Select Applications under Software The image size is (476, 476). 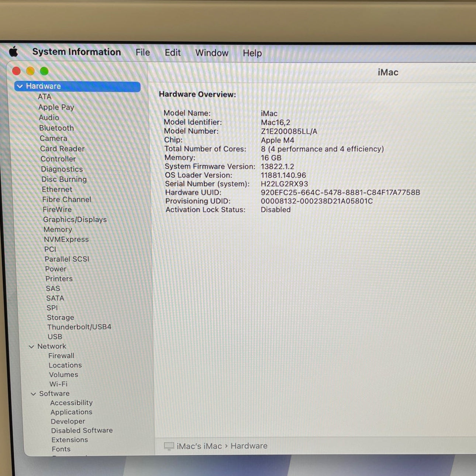pos(71,412)
